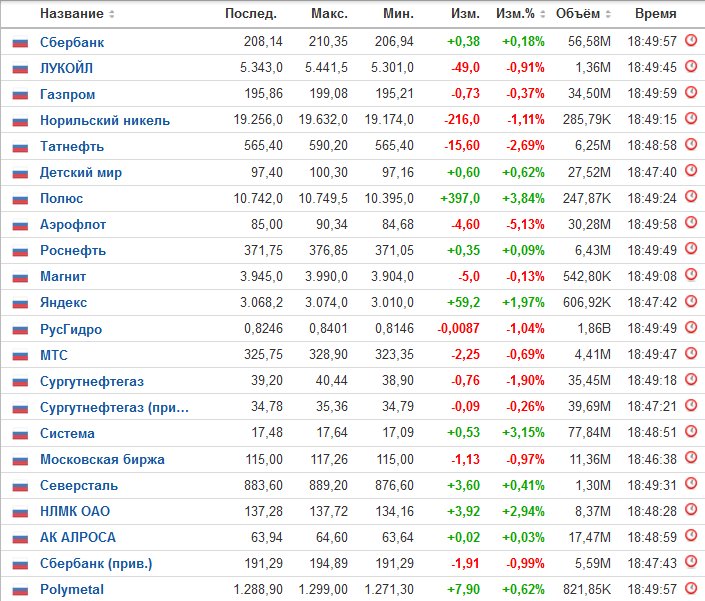This screenshot has height=601, width=705.
Task: Click the clock icon in Роснефть row
Action: (691, 249)
